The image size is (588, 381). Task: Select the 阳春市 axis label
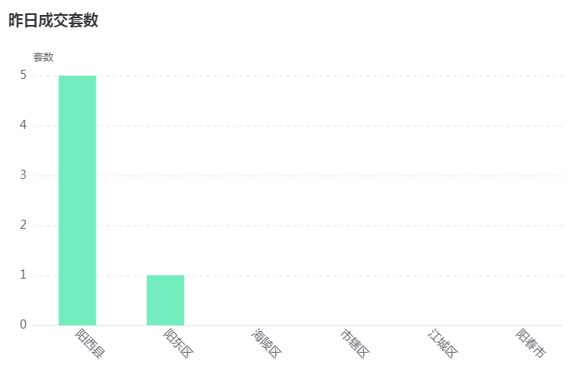coord(531,344)
